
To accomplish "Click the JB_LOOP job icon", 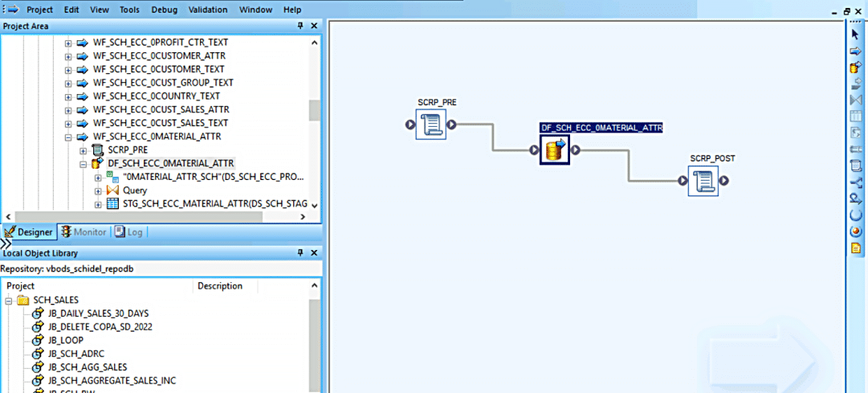I will [39, 340].
